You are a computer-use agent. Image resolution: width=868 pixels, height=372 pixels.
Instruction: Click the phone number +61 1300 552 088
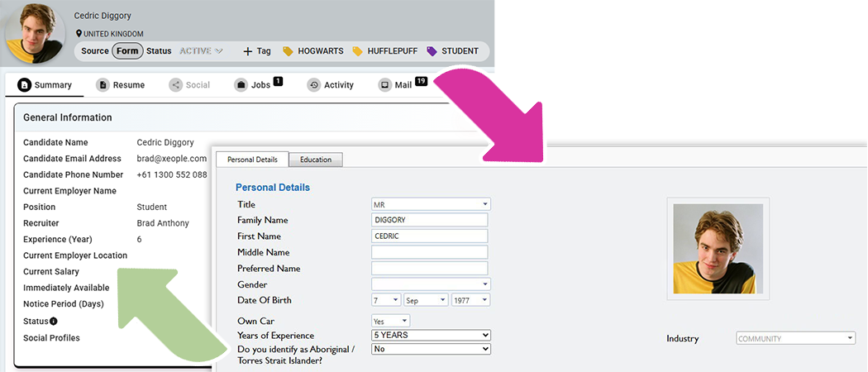pos(172,174)
